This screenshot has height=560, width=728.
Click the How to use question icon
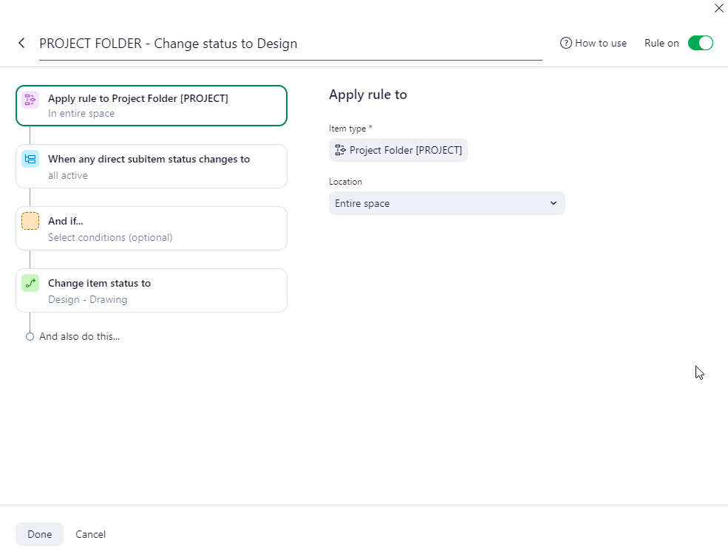pos(566,43)
